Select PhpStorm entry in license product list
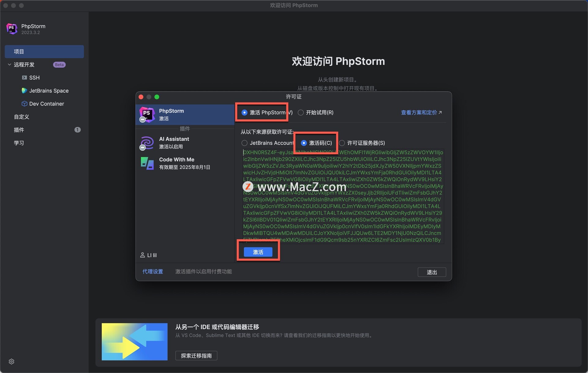The height and width of the screenshot is (373, 588). [x=185, y=114]
